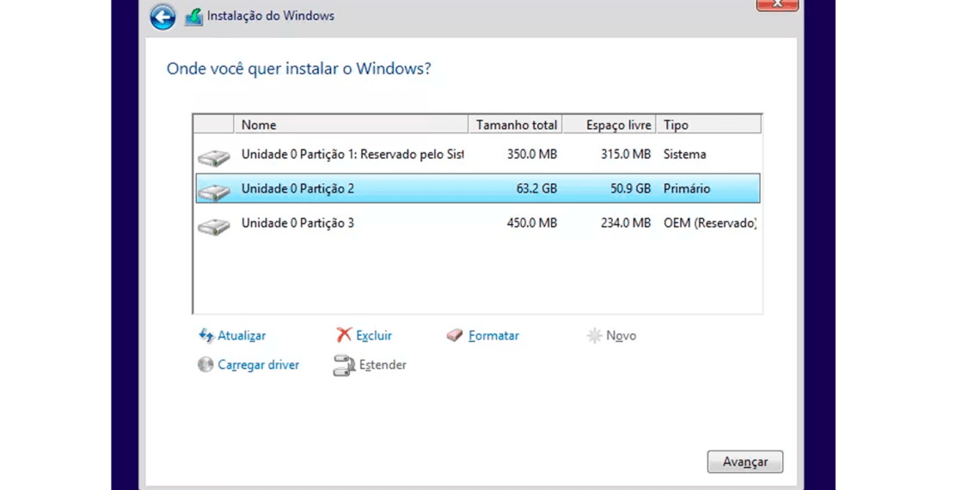The image size is (980, 490).
Task: Sort by Espaço livre column header
Action: [609, 125]
